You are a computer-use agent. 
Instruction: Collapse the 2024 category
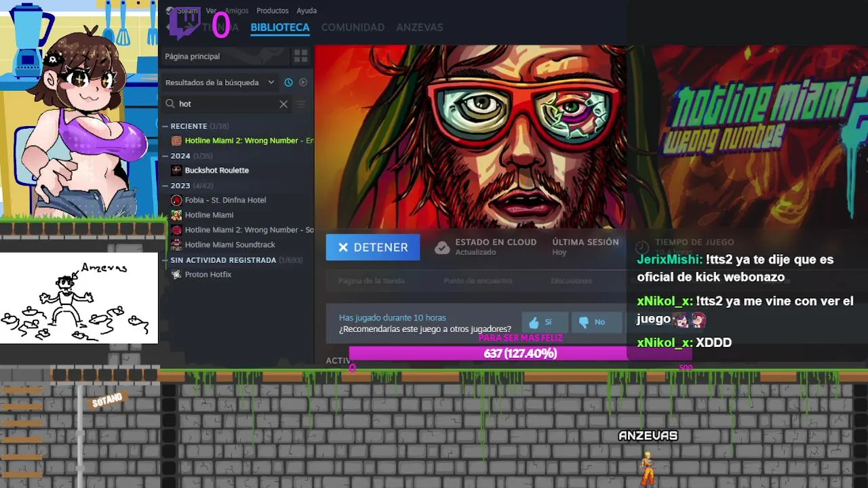pos(165,156)
